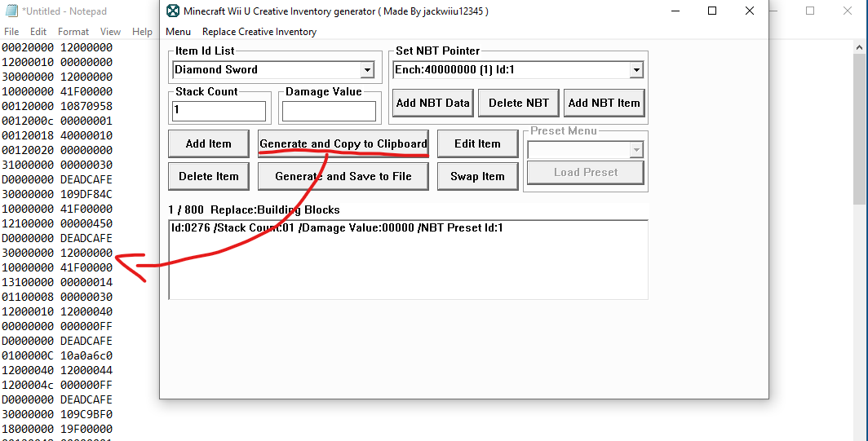Close the Notepad window
Viewport: 868px width, 441px height.
click(848, 11)
